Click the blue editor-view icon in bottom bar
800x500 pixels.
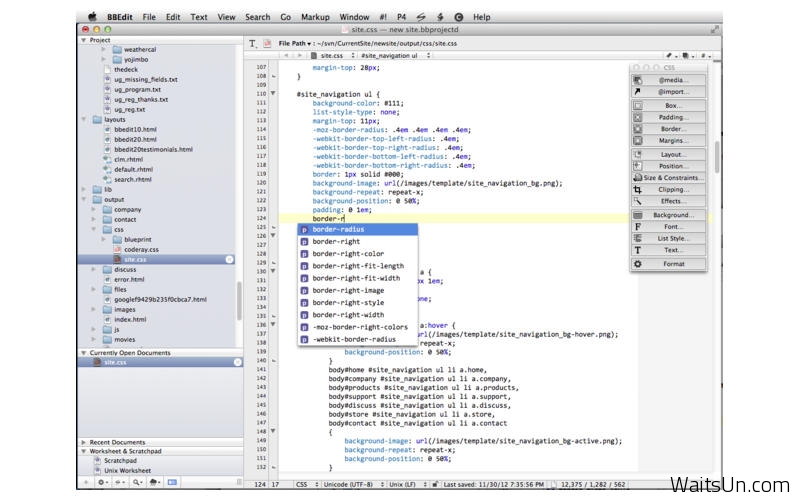(x=172, y=482)
